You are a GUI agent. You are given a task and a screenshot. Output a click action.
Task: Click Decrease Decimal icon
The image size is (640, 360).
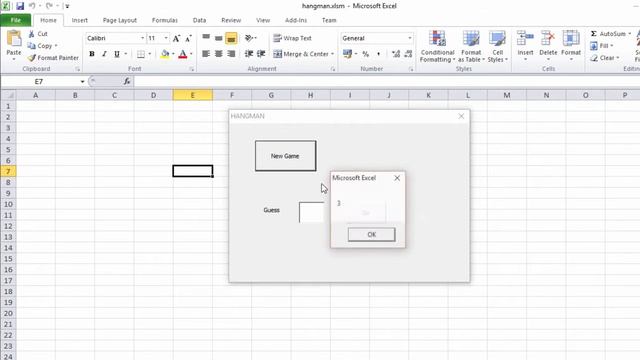[408, 54]
